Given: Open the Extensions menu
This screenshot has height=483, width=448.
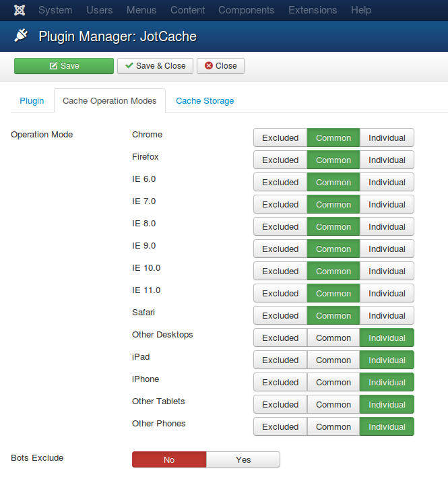Looking at the screenshot, I should (313, 10).
